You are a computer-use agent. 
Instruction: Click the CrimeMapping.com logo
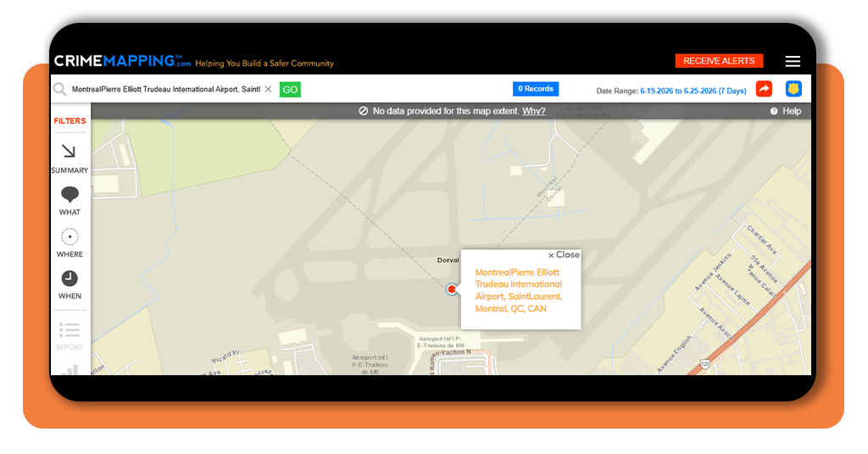pyautogui.click(x=122, y=61)
